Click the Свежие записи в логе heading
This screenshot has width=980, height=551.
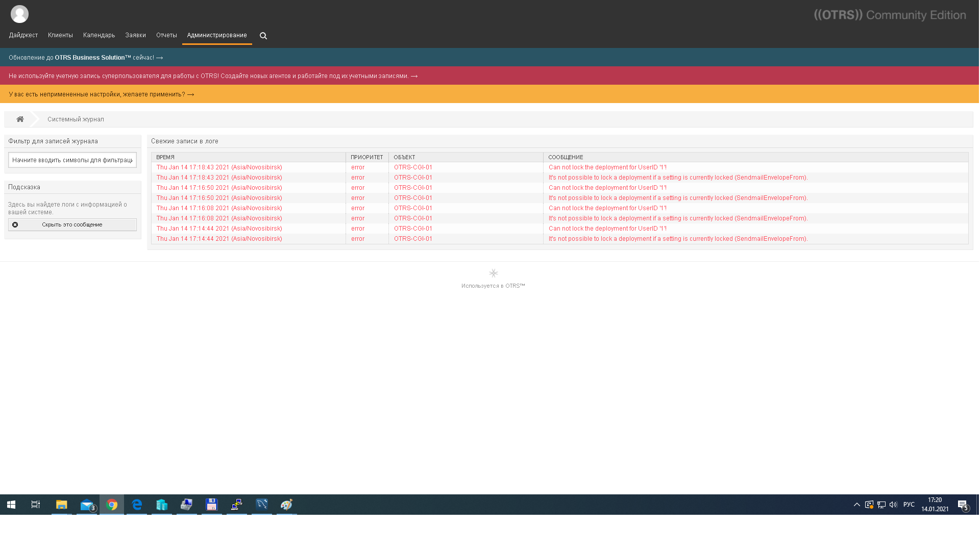(x=185, y=141)
